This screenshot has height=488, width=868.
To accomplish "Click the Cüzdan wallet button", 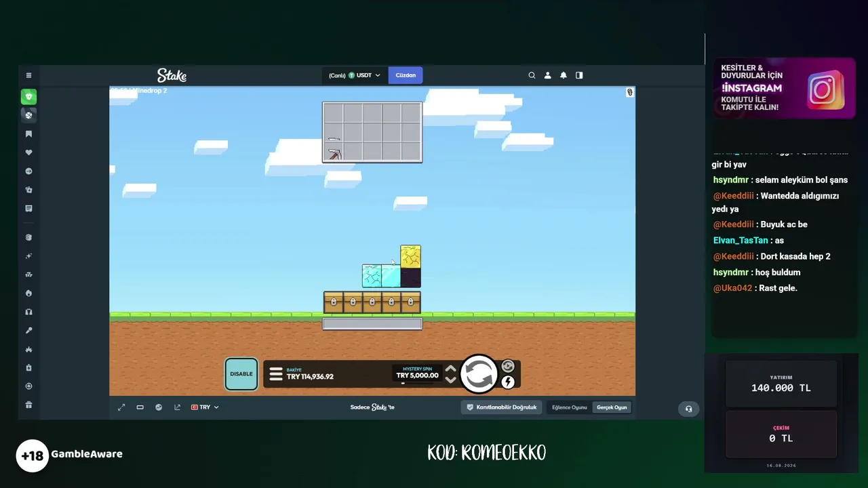I will point(406,75).
